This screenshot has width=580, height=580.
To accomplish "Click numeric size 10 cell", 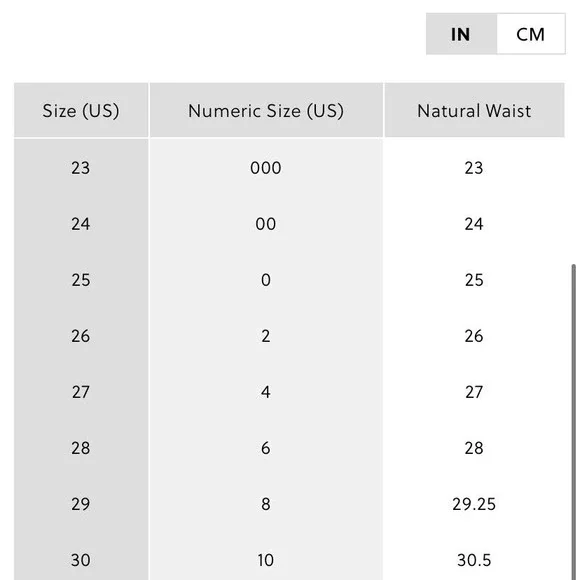I will [x=266, y=560].
